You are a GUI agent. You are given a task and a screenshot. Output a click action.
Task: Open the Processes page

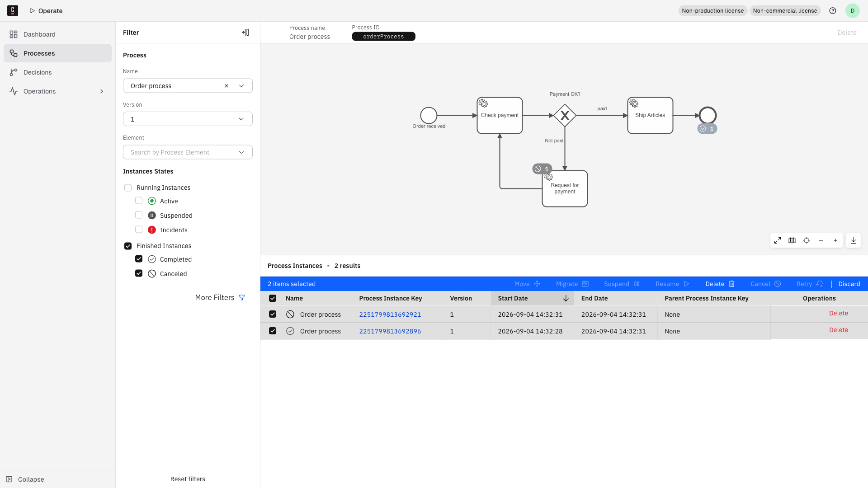click(57, 53)
